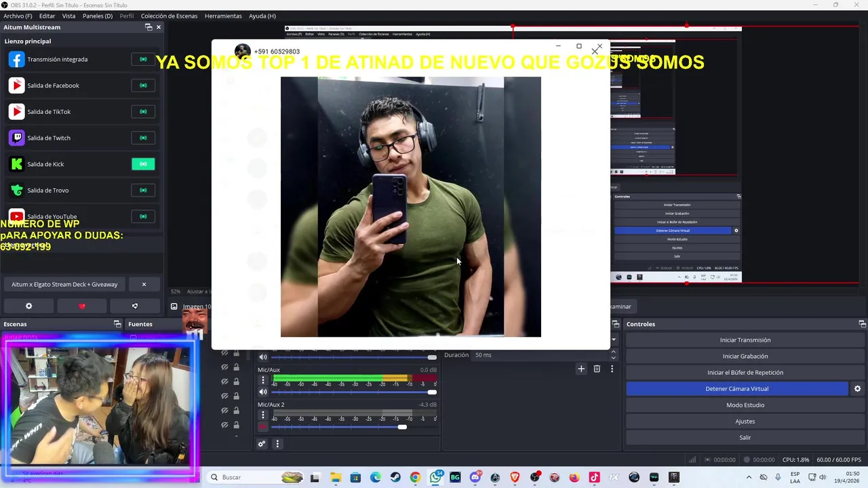The image size is (868, 488).
Task: Float the Controles dock panel
Action: [862, 324]
